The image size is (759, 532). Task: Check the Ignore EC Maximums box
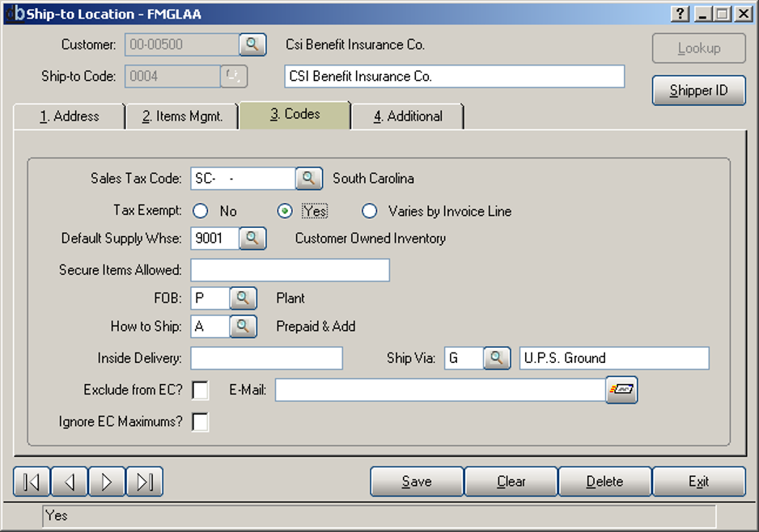pos(201,422)
